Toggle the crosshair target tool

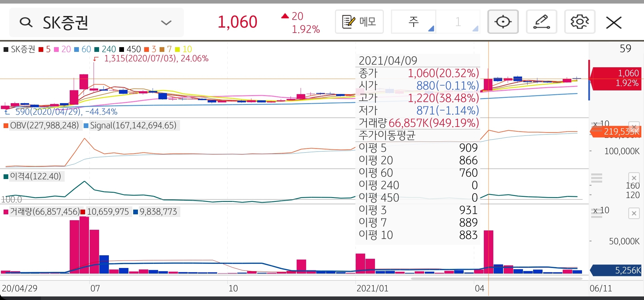click(x=503, y=22)
